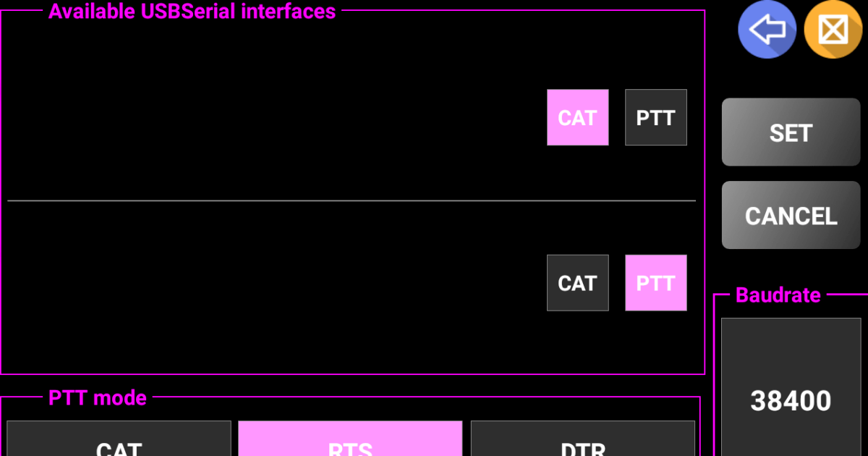Open the 38400 baudrate selector

791,400
